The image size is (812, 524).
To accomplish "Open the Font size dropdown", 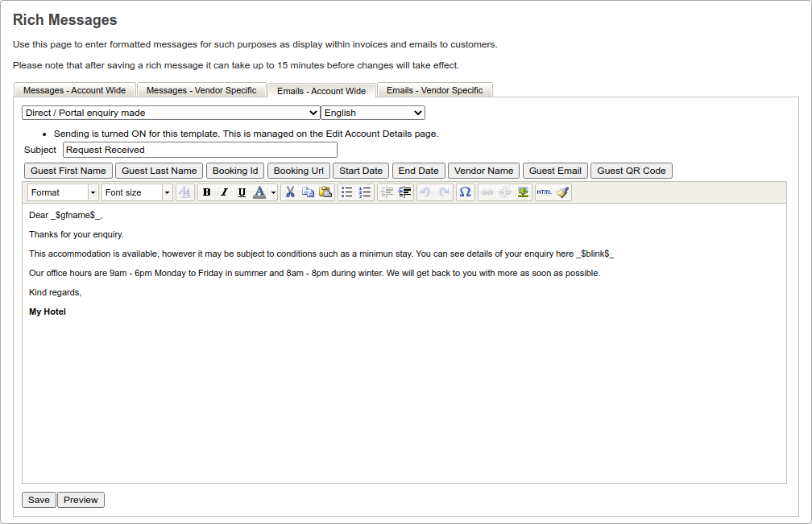I will click(x=137, y=192).
